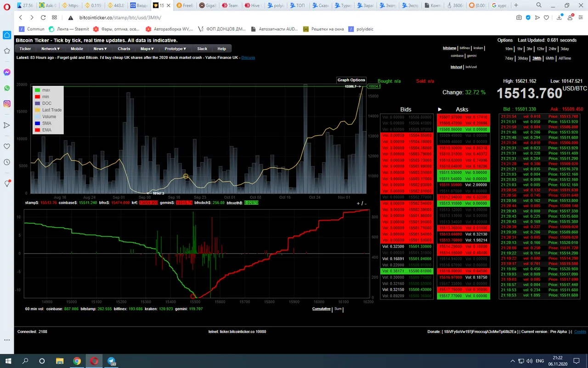Open the Charts menu item
This screenshot has width=588, height=368.
coord(124,49)
